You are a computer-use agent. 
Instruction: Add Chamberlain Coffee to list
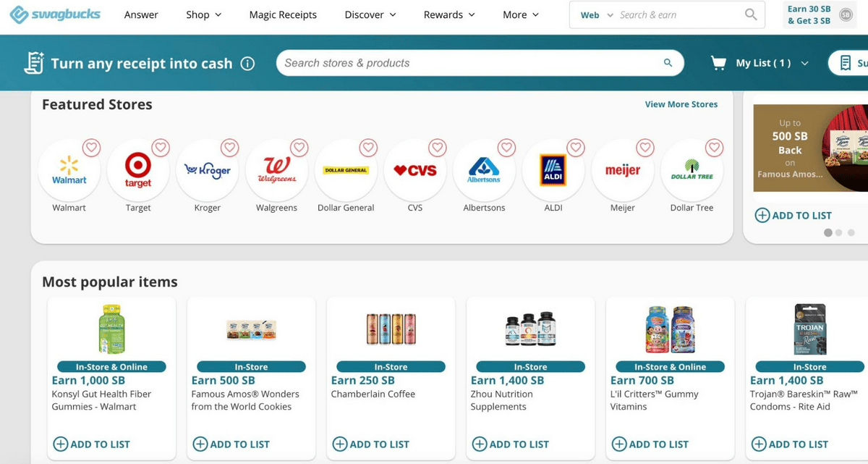click(371, 444)
